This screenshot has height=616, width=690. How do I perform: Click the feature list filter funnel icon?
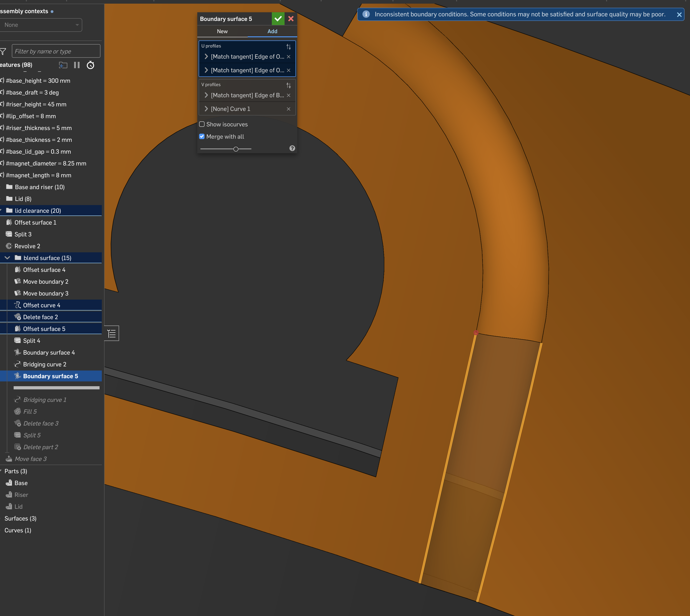tap(3, 51)
